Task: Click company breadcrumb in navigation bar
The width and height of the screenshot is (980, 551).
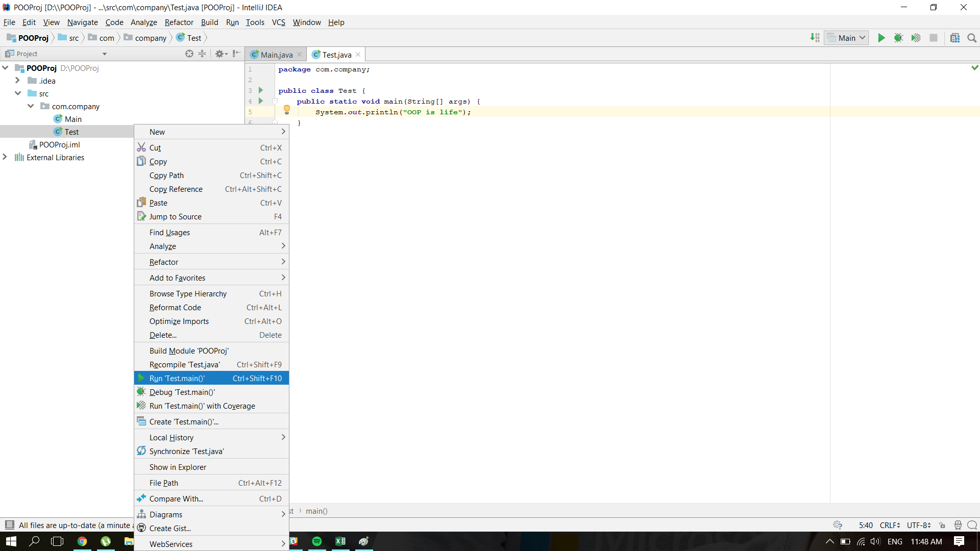Action: pyautogui.click(x=145, y=38)
